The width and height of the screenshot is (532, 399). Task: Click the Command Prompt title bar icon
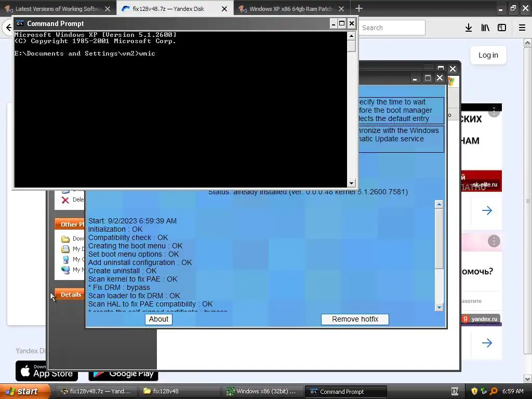20,23
